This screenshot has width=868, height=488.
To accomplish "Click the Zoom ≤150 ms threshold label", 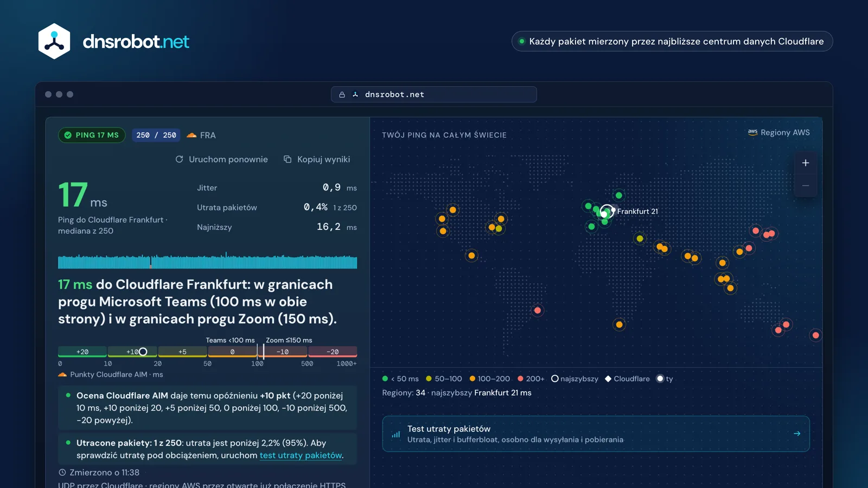I will tap(289, 341).
